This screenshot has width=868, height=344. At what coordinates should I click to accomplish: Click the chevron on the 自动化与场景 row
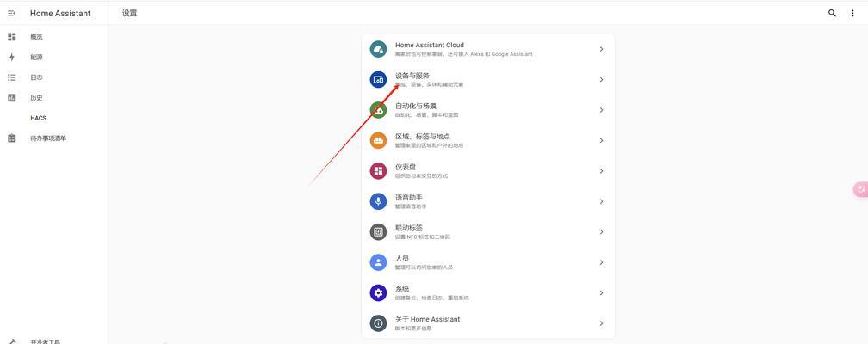pos(601,110)
